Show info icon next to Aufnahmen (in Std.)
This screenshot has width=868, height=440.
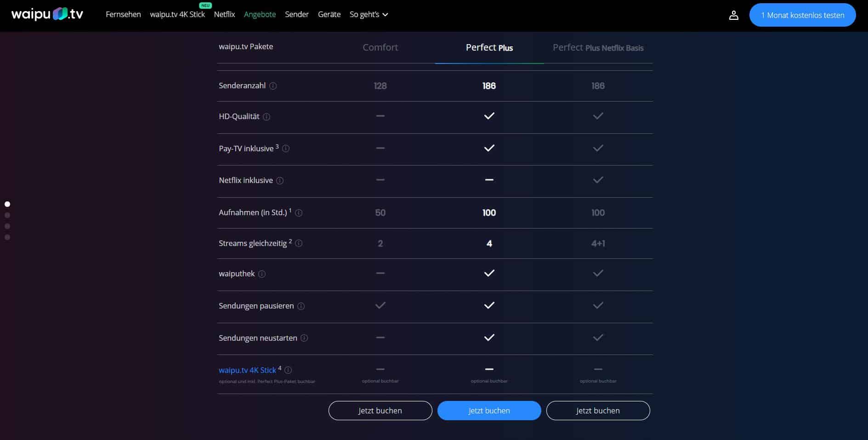pyautogui.click(x=299, y=213)
